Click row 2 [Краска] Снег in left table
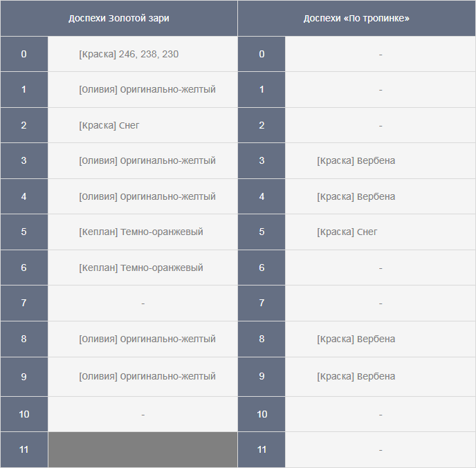Screen dimensions: 476x468 (x=143, y=125)
